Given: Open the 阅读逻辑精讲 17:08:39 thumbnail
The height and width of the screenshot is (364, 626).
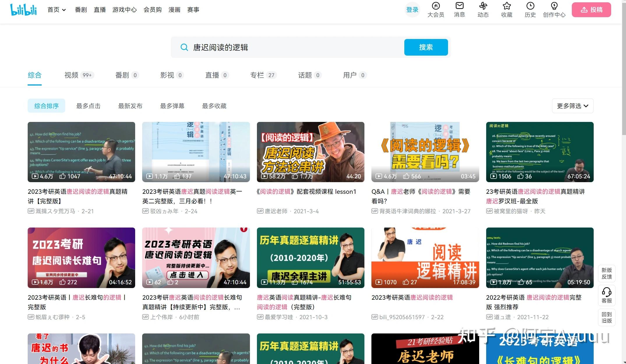Looking at the screenshot, I should 425,258.
